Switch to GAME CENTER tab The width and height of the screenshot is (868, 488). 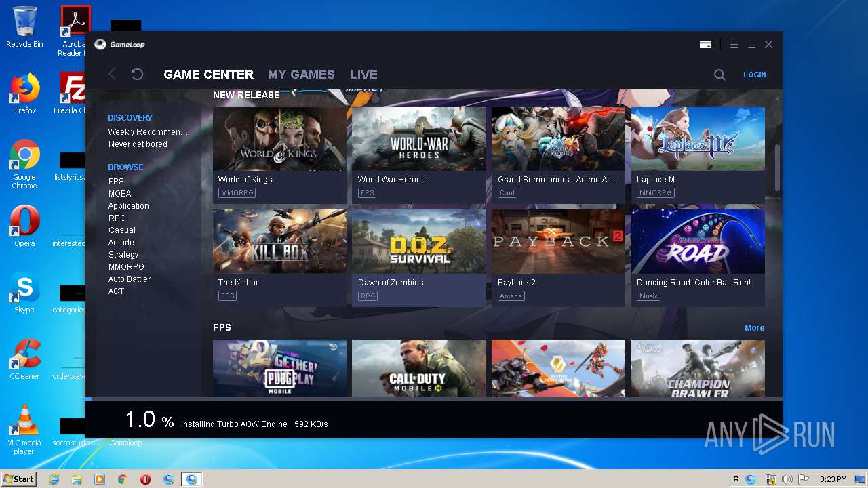(208, 75)
